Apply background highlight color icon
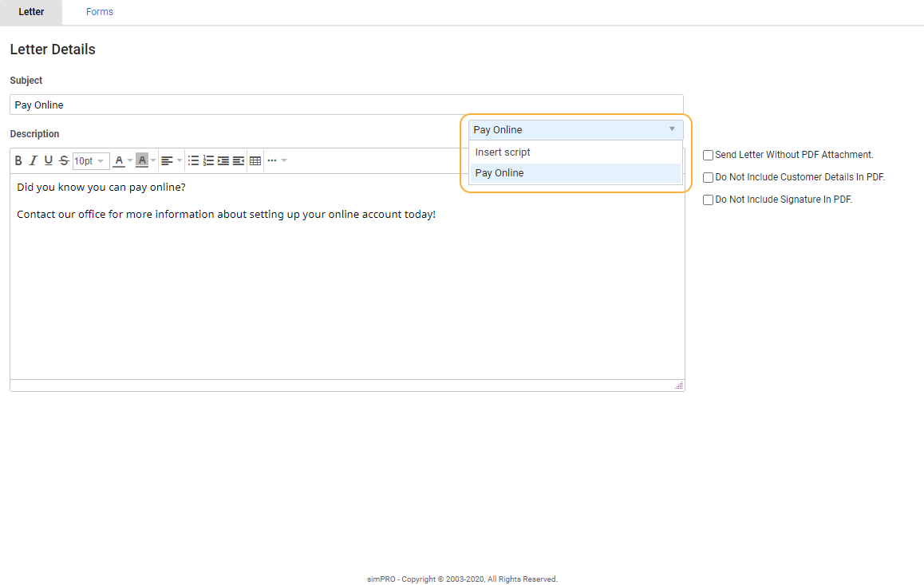 point(142,160)
